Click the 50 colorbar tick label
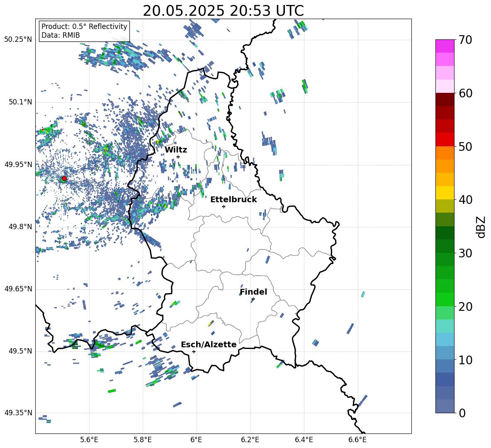Viewport: 491px width, 448px height. [x=465, y=146]
